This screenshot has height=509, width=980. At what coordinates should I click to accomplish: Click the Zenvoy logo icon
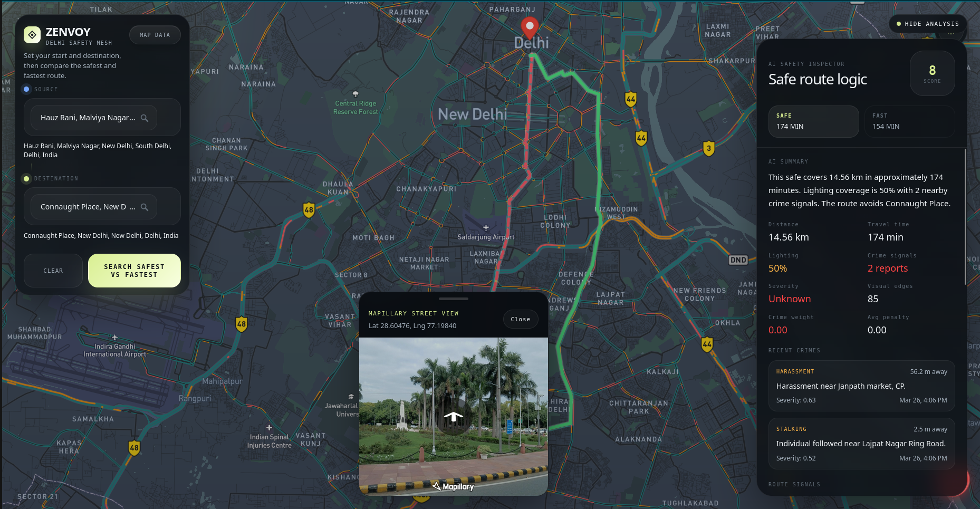click(32, 35)
